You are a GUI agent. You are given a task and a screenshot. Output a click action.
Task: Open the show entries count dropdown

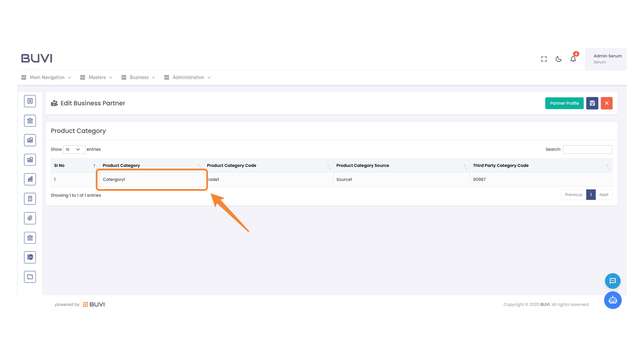coord(74,149)
